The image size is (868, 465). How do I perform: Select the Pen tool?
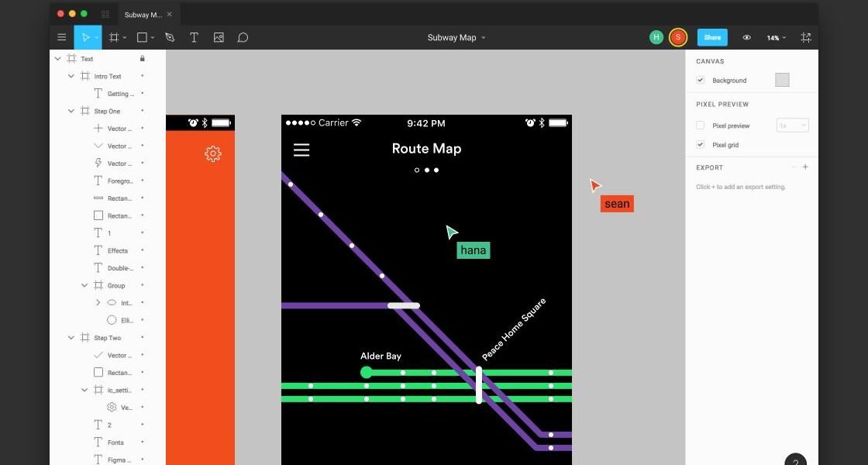point(170,38)
